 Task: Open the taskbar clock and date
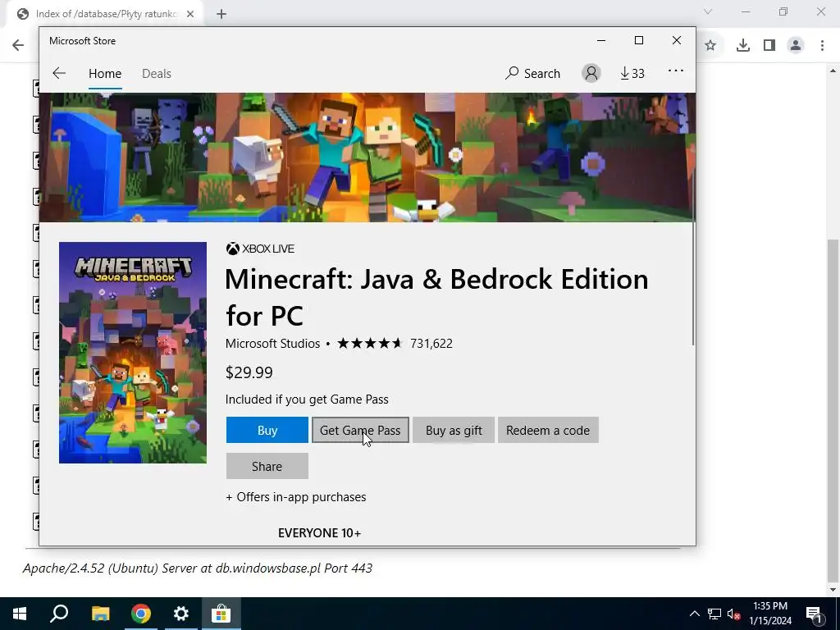[x=770, y=614]
